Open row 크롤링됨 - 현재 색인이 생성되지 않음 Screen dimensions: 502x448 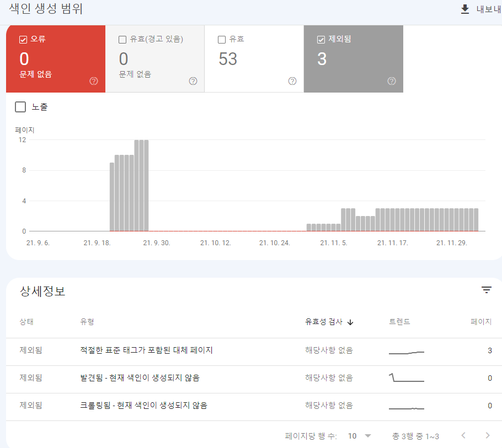pos(254,407)
